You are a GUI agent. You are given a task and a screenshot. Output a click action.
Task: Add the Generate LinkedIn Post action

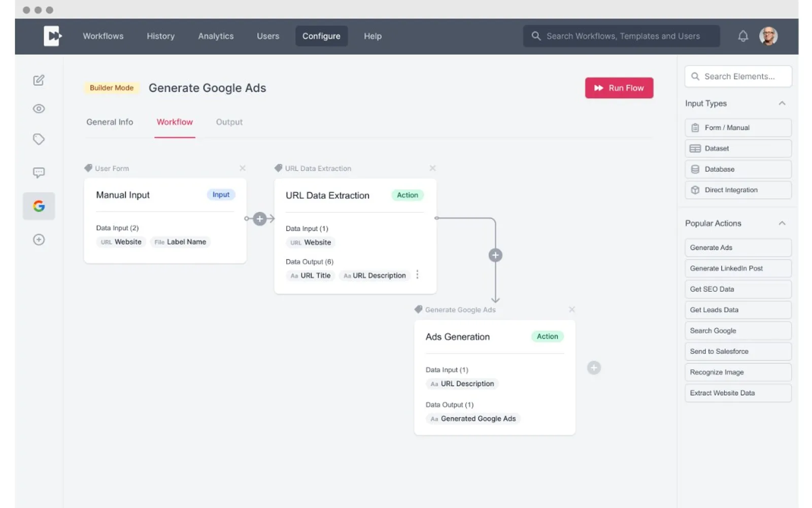click(x=738, y=268)
